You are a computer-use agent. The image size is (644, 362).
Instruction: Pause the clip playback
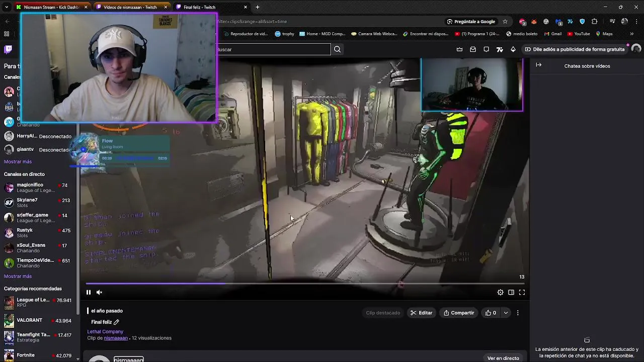[89, 292]
